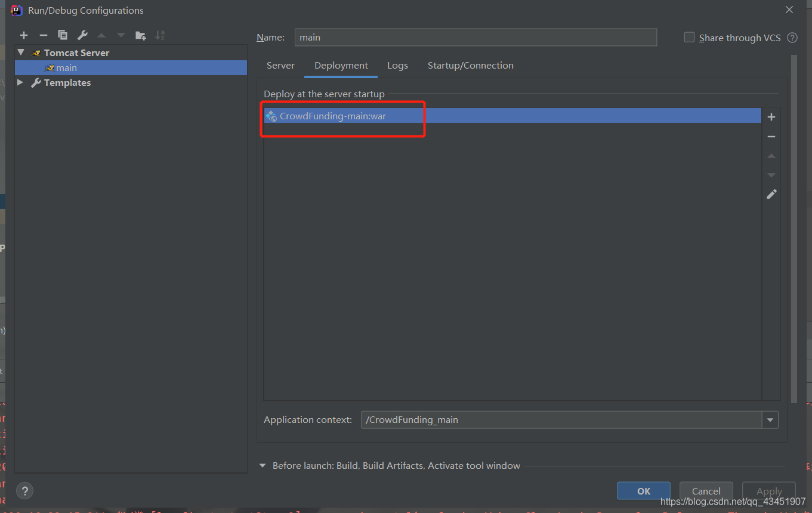Collapse the Tomcat Server tree node
The image size is (812, 513).
21,52
